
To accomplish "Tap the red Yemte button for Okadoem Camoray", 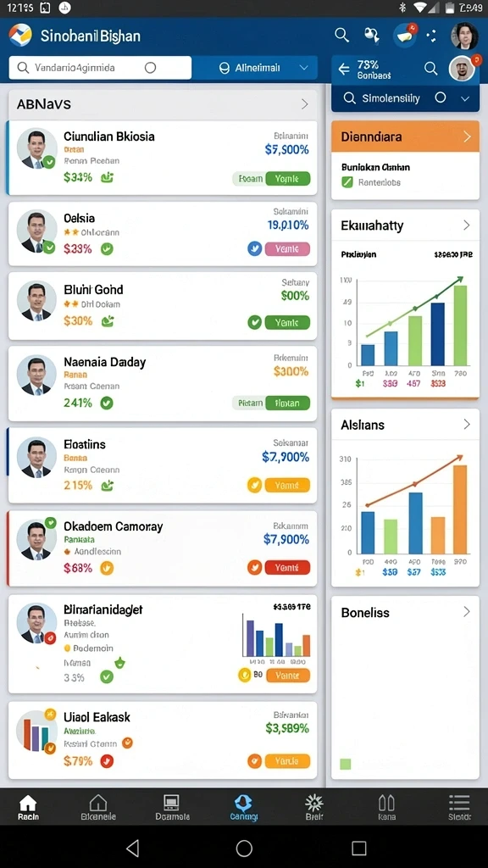I will 288,567.
